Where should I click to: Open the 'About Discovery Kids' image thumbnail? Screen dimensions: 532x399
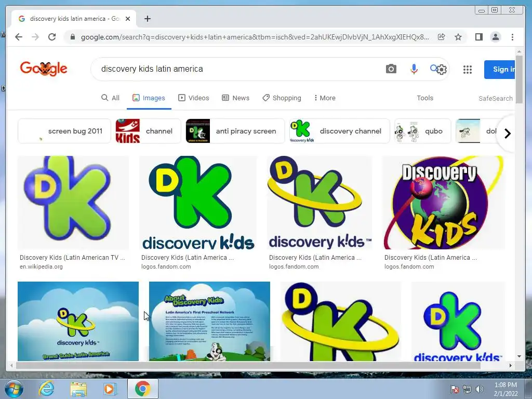click(210, 321)
